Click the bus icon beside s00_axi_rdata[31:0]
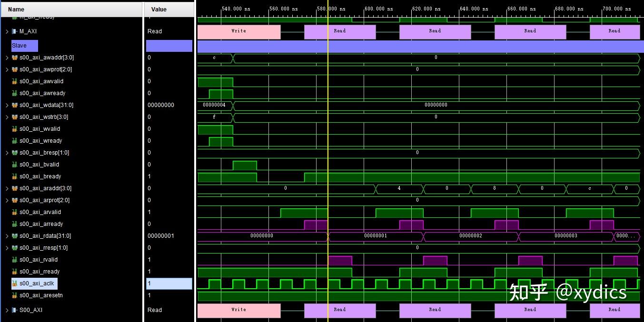Image resolution: width=644 pixels, height=322 pixels. (16, 236)
